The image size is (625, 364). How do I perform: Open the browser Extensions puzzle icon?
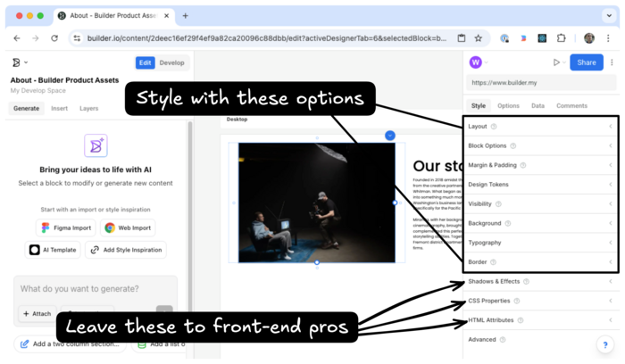(x=561, y=38)
